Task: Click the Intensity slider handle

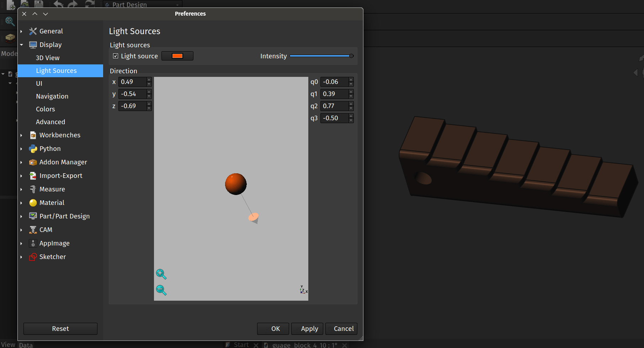Action: coord(351,56)
